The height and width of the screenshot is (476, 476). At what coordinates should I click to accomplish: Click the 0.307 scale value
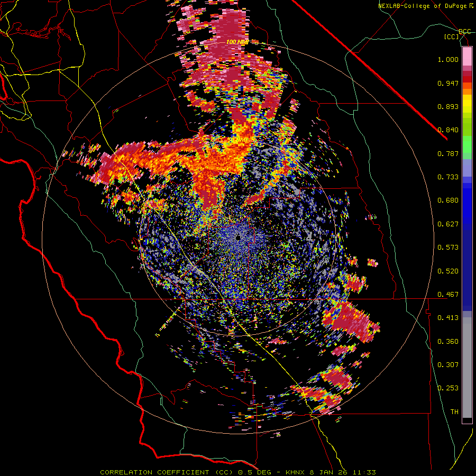[x=448, y=365]
